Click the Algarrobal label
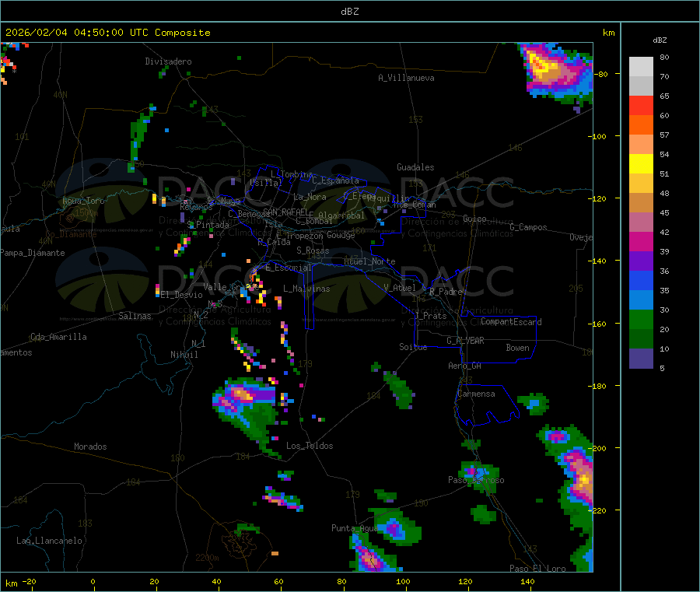Image resolution: width=700 pixels, height=592 pixels. pos(341,215)
